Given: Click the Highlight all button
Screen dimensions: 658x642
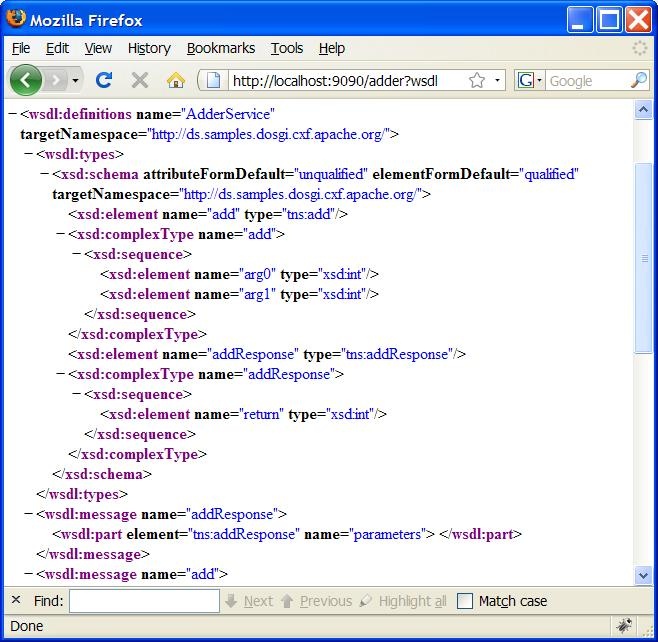Looking at the screenshot, I should click(403, 601).
